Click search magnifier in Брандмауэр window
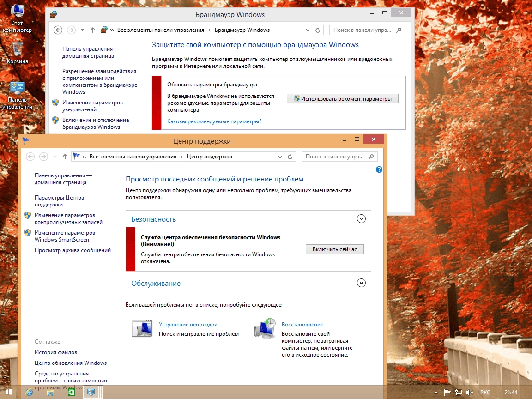Screen dimensions: 532x399 (x=399, y=30)
